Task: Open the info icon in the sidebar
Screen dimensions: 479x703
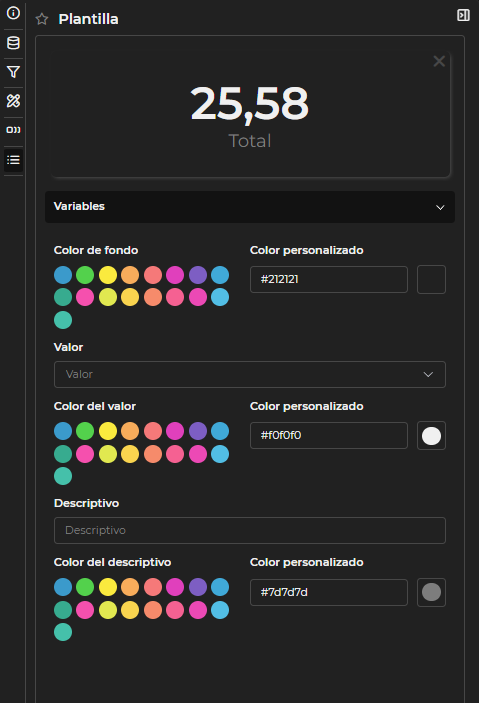Action: [x=13, y=13]
